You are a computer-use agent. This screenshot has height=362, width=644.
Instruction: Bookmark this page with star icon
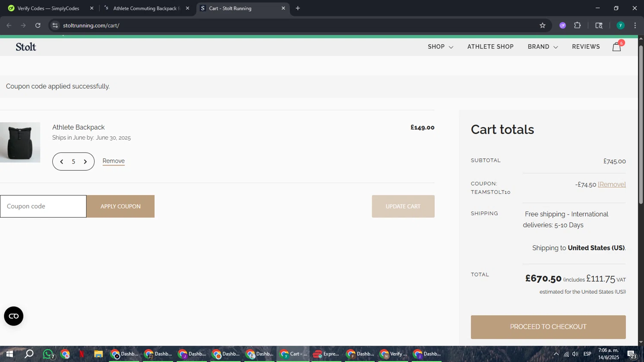tap(542, 25)
